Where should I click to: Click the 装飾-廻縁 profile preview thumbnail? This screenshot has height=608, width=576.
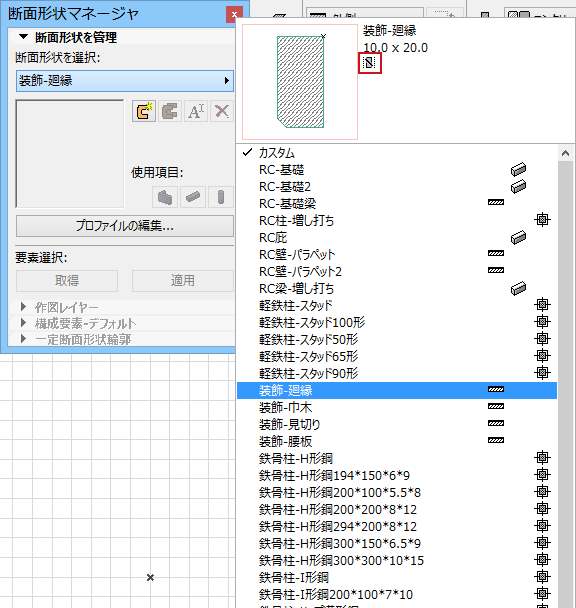[x=300, y=82]
